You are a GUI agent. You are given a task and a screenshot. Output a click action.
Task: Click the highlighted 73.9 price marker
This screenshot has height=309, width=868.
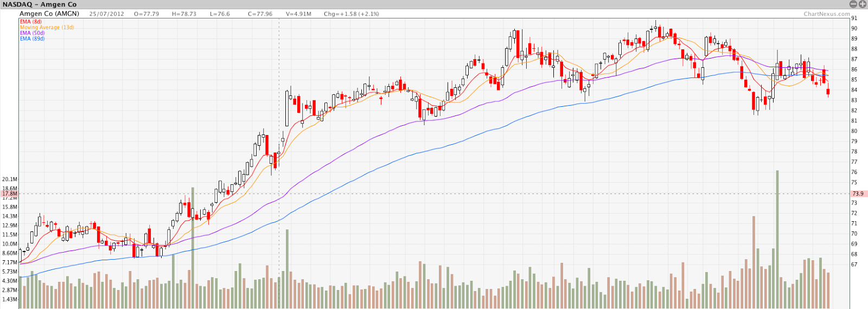click(859, 194)
